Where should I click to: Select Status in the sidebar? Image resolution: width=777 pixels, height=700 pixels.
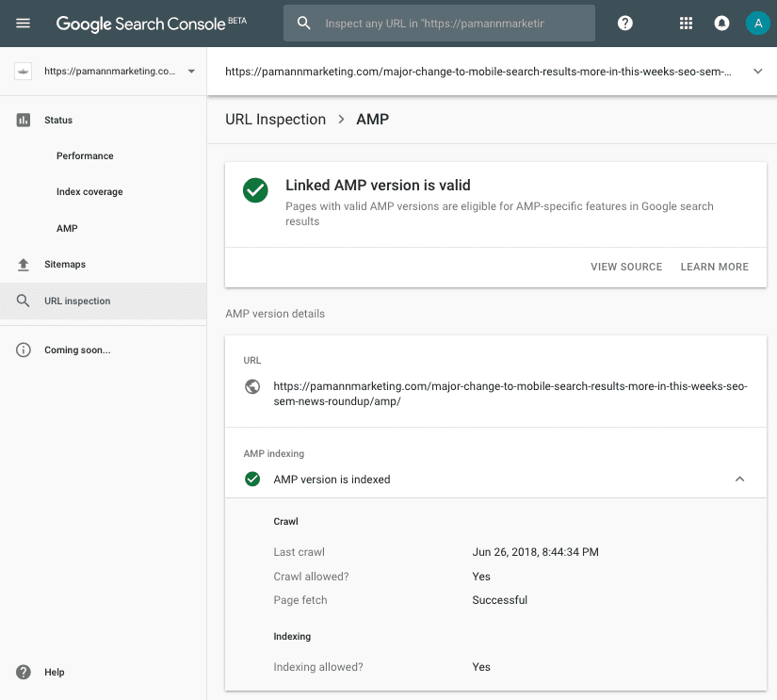pos(58,120)
